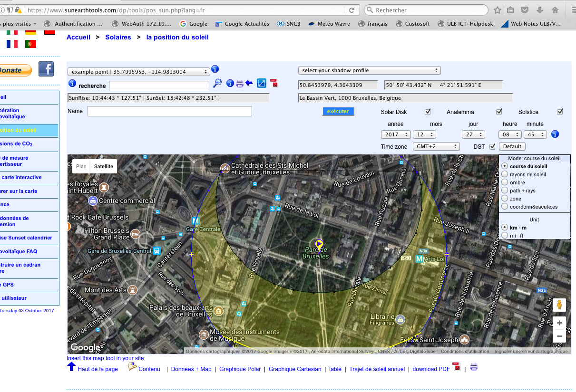
Task: Toggle the Solar Disk checkbox
Action: pyautogui.click(x=428, y=112)
